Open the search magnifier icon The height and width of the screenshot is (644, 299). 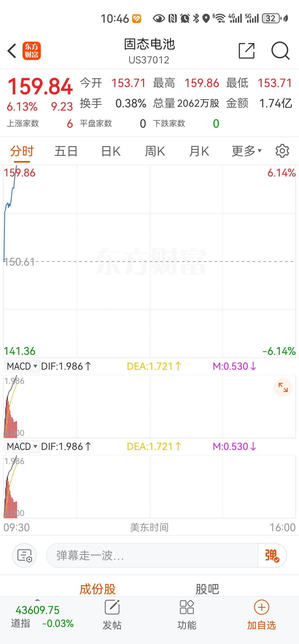280,51
